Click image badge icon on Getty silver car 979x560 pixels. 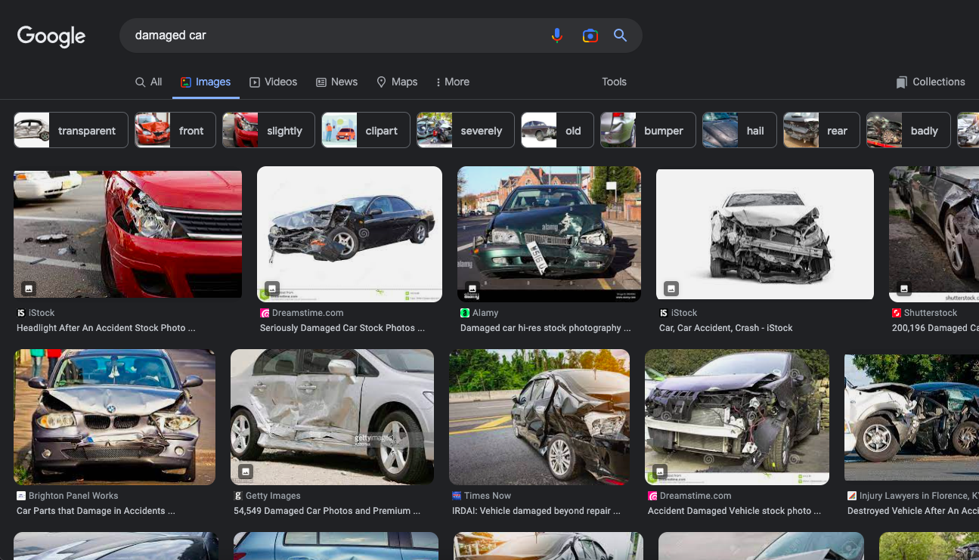coord(246,471)
